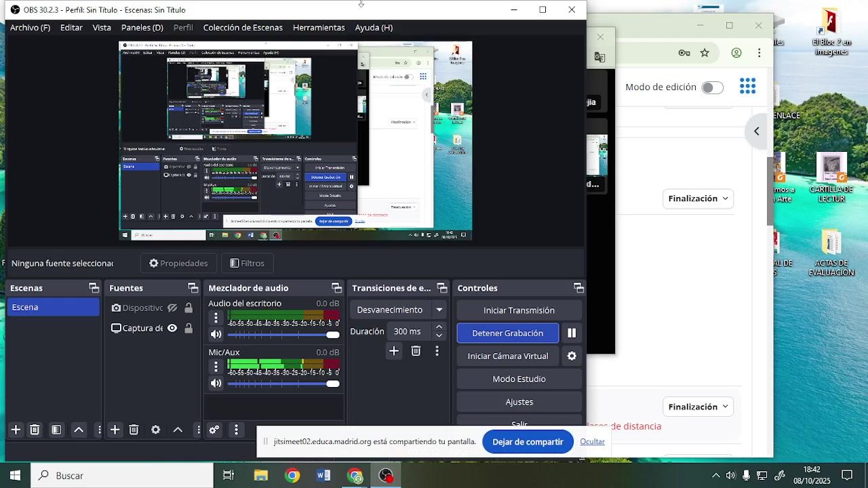Open source properties gear in Fuentes panel

click(156, 430)
